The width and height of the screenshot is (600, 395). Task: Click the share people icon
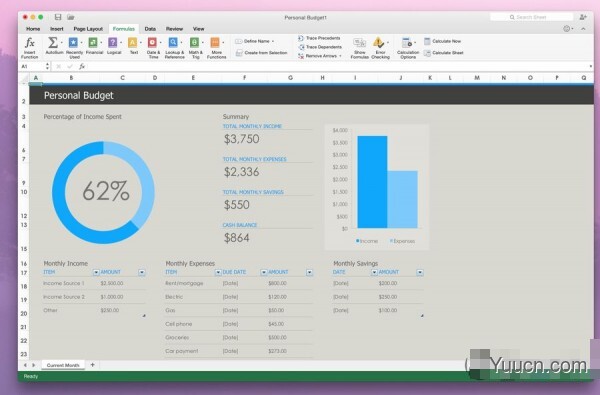click(583, 17)
